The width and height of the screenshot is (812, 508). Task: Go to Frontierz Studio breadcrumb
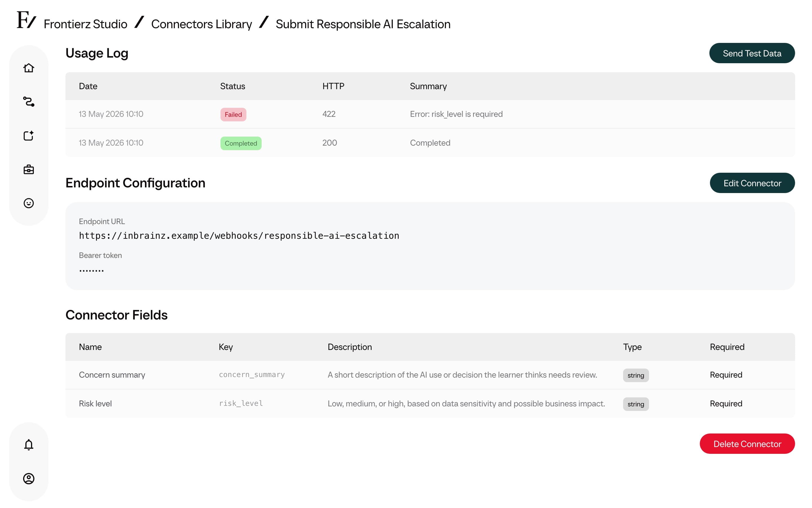pos(85,24)
